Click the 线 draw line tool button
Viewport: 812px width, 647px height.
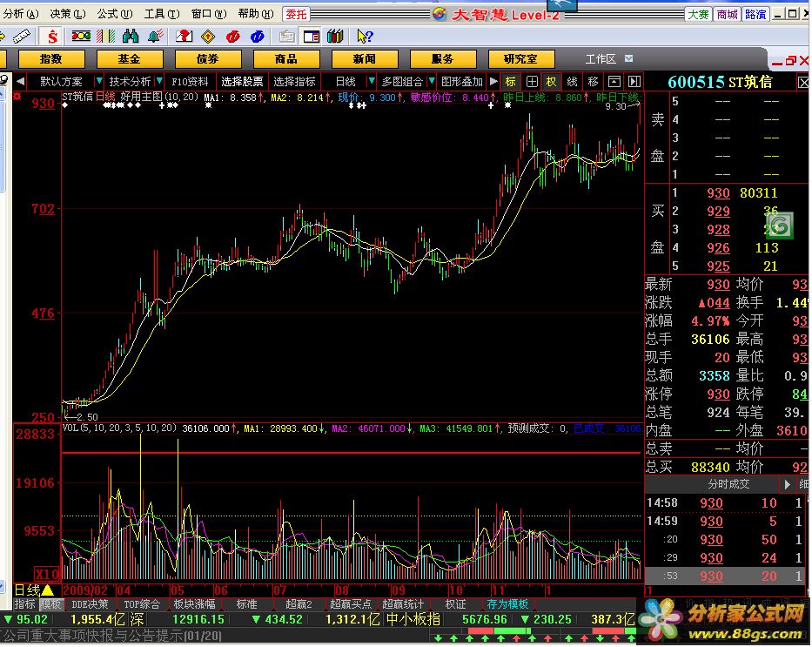point(573,81)
